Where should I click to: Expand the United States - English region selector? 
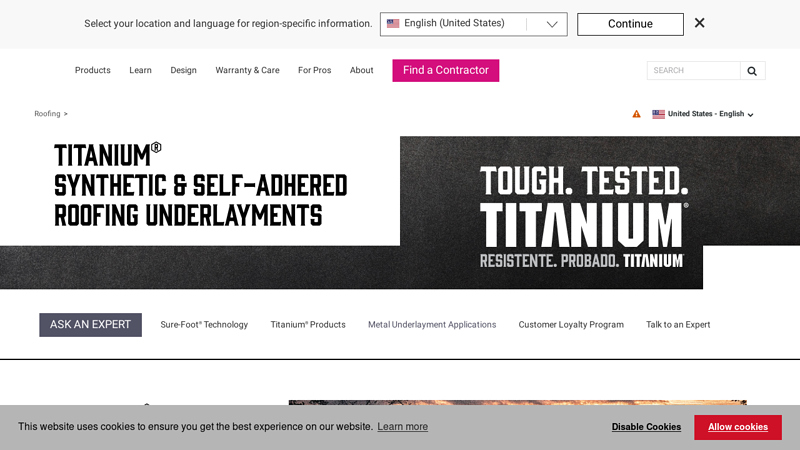click(703, 114)
